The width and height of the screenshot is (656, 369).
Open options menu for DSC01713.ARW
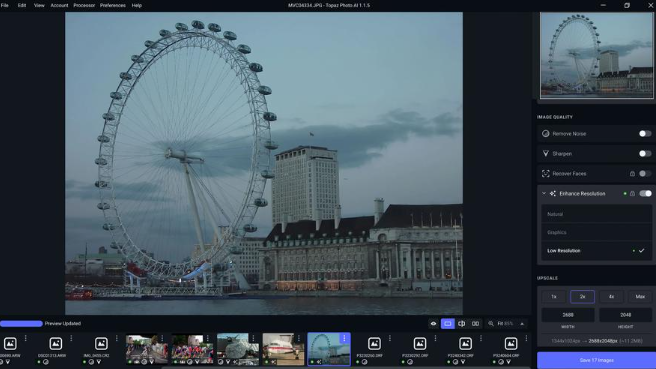(x=71, y=338)
